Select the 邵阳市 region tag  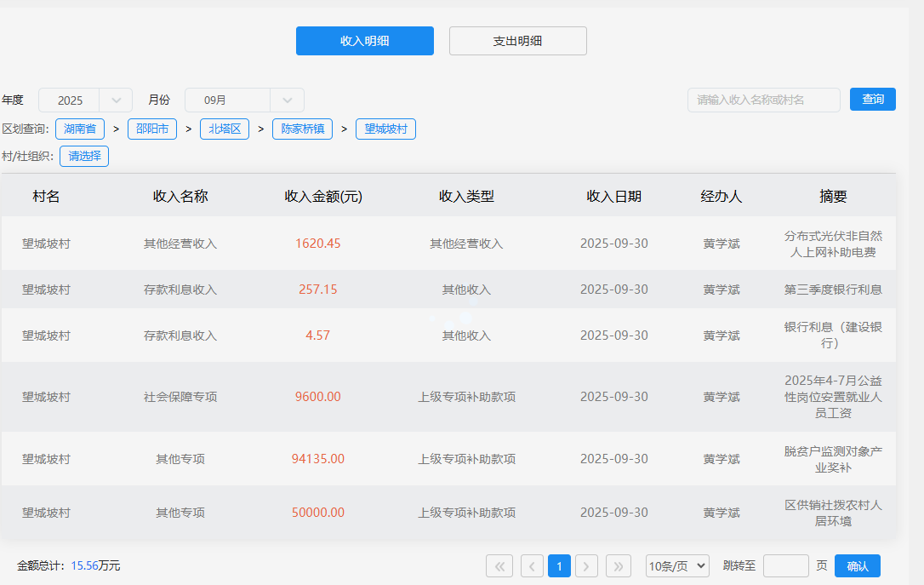tap(152, 129)
